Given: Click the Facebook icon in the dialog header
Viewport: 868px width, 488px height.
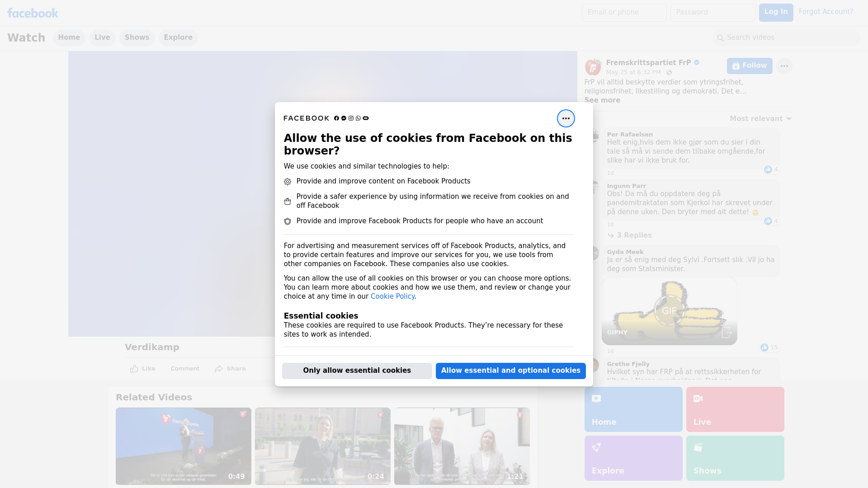Looking at the screenshot, I should [336, 118].
